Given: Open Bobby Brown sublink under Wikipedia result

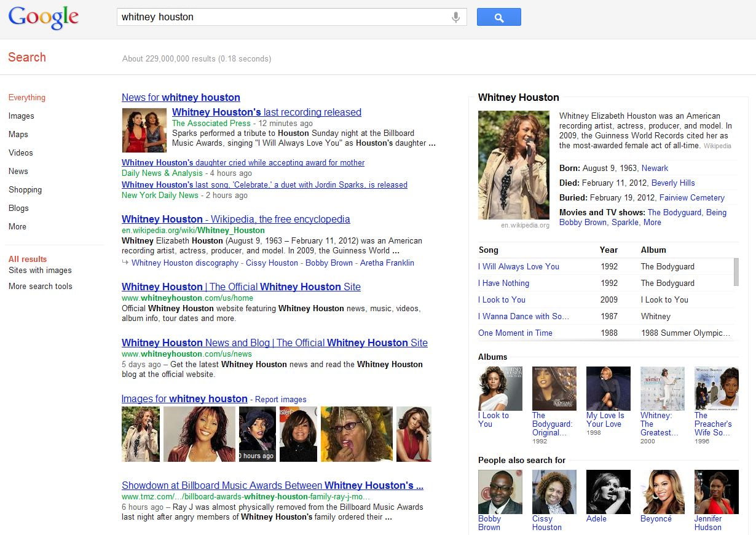Looking at the screenshot, I should (x=329, y=263).
